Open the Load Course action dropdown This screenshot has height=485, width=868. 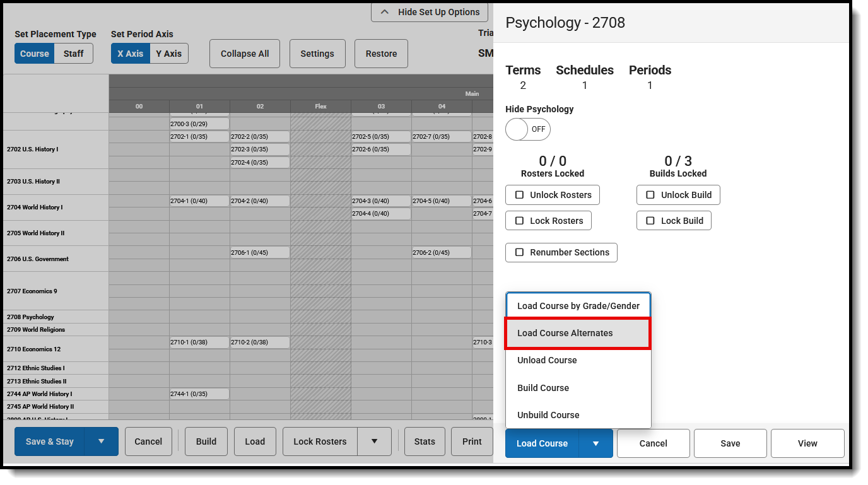tap(595, 443)
